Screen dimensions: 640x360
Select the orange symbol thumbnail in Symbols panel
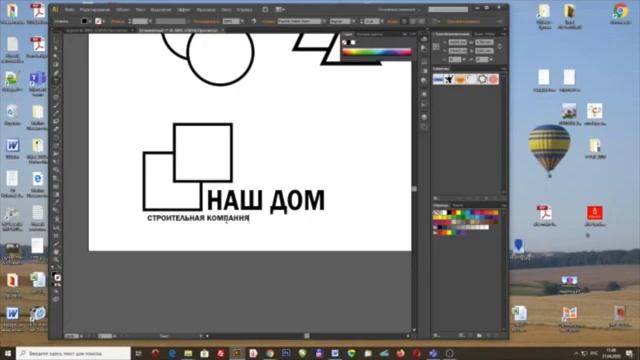[460, 79]
